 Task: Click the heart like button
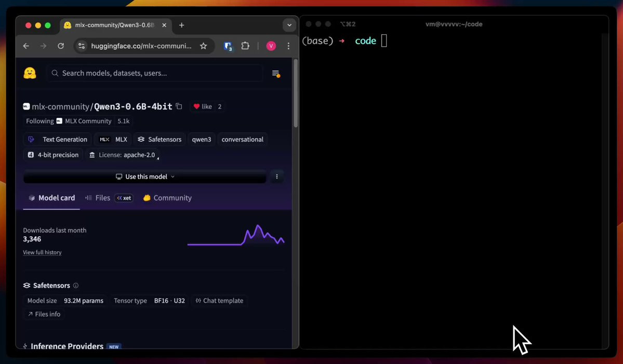202,106
